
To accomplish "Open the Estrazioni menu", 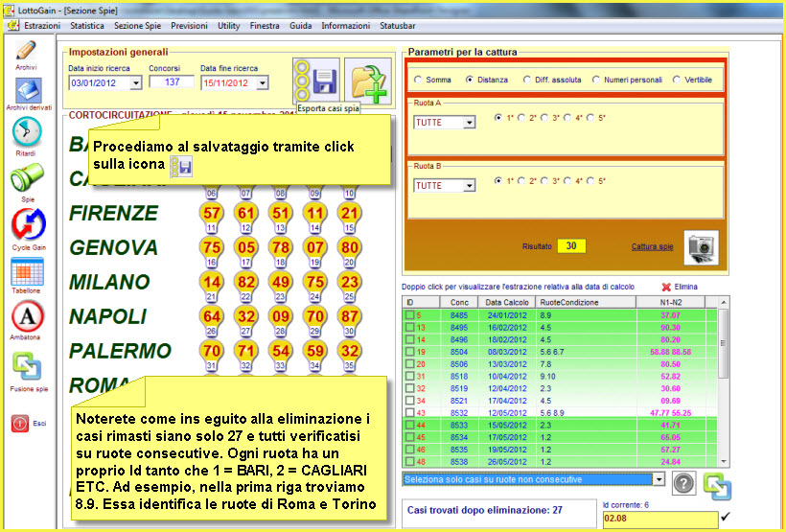I will coord(42,26).
